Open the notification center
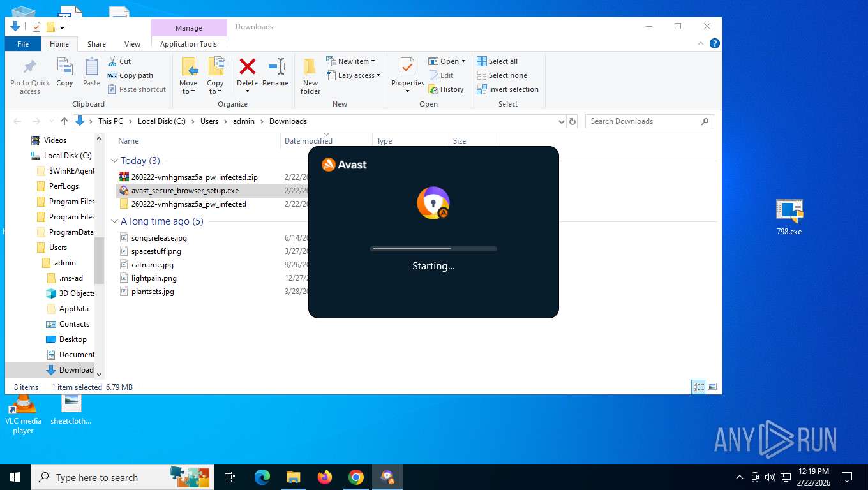 [x=847, y=477]
